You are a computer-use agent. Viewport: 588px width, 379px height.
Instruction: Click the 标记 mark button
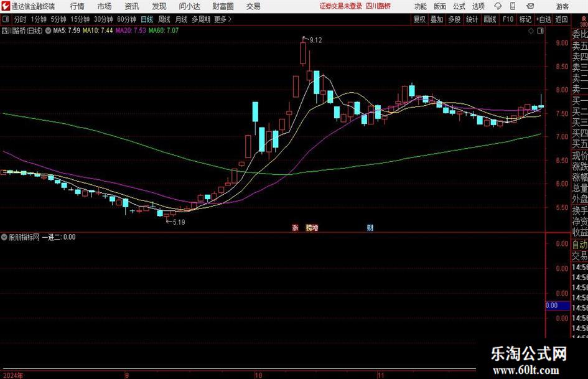(x=525, y=19)
